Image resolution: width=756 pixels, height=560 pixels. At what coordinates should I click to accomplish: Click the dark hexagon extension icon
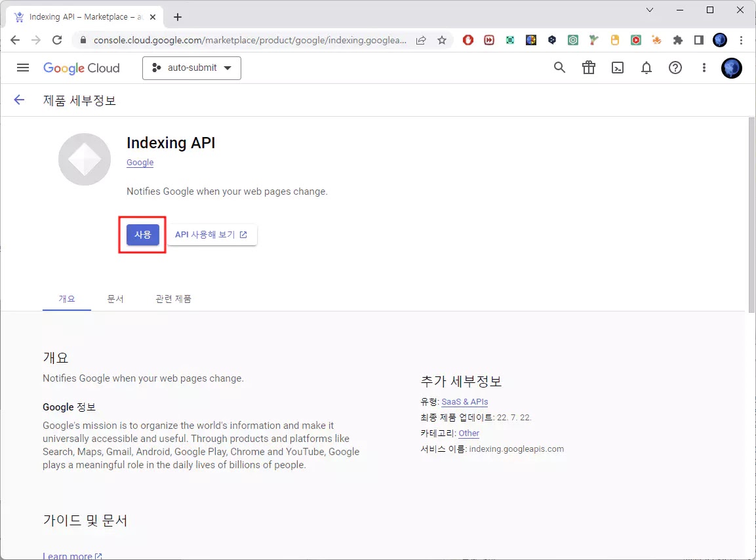552,40
